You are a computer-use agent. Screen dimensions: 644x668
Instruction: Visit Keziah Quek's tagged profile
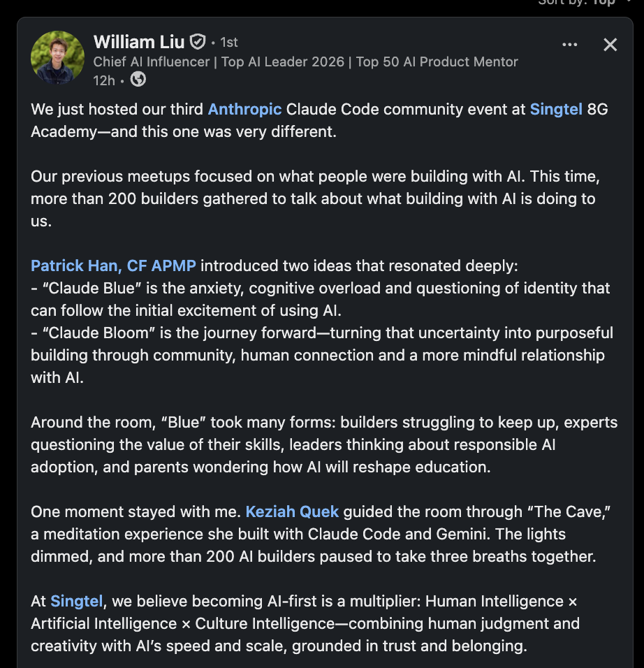point(292,511)
